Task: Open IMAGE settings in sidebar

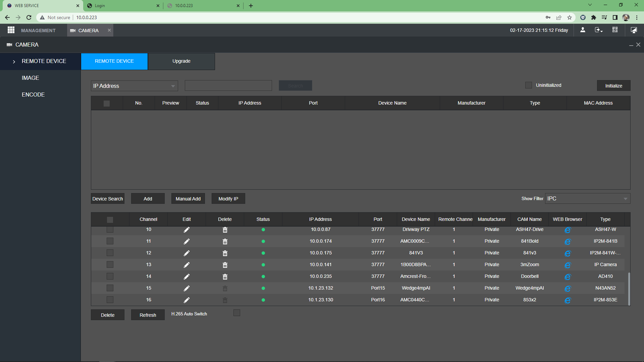Action: [30, 78]
